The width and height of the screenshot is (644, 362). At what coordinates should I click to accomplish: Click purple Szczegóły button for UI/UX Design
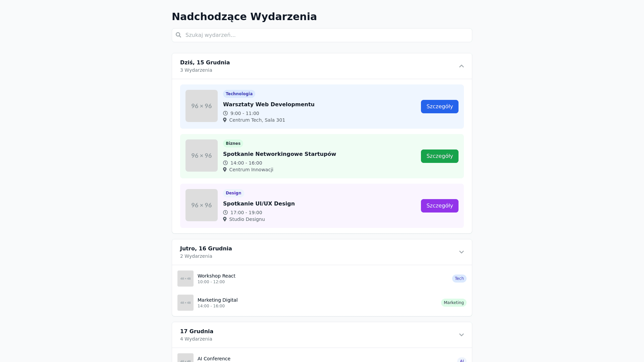pos(439,206)
